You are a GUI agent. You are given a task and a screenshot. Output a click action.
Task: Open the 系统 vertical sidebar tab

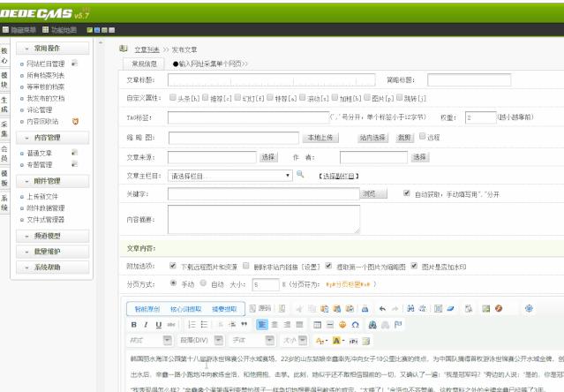coord(4,203)
